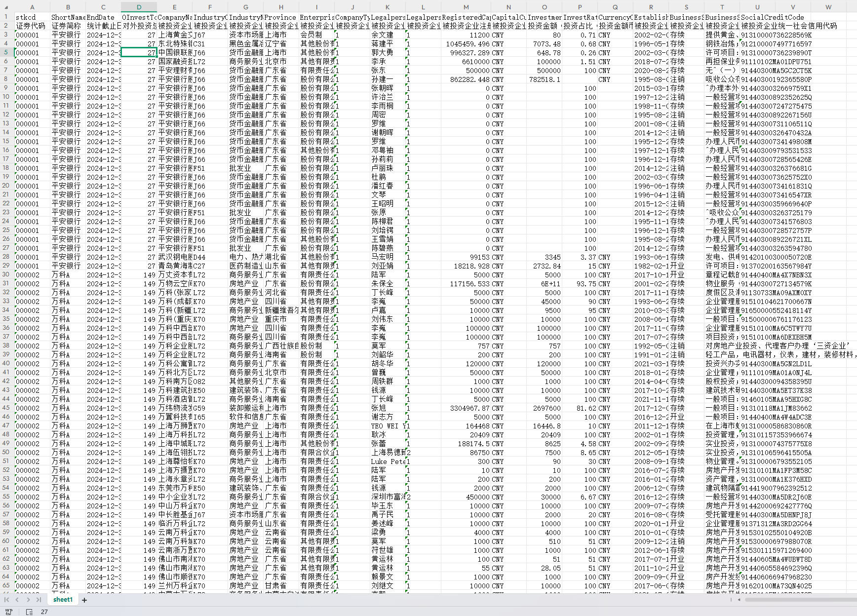Select column header D
This screenshot has height=616, width=857.
point(139,7)
